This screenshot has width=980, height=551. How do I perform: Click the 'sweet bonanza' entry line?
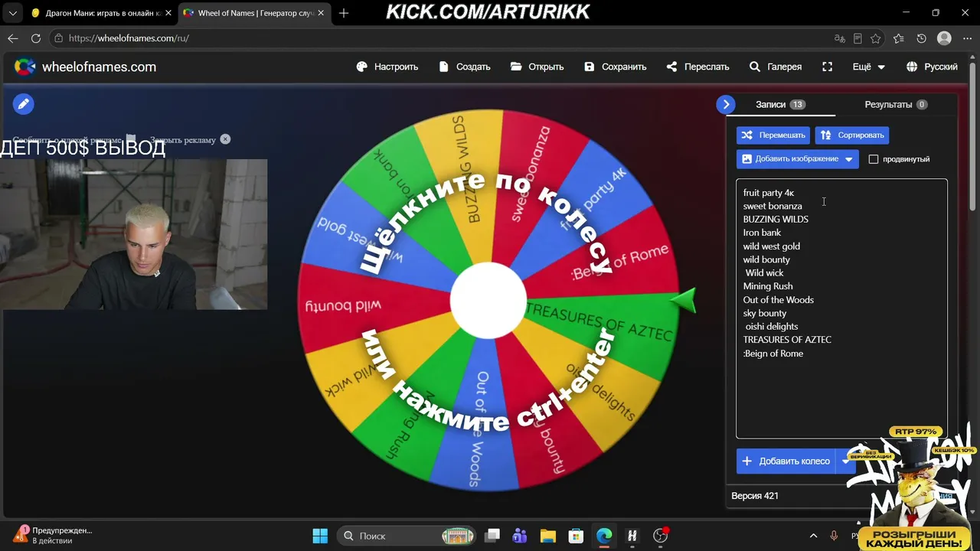point(773,206)
